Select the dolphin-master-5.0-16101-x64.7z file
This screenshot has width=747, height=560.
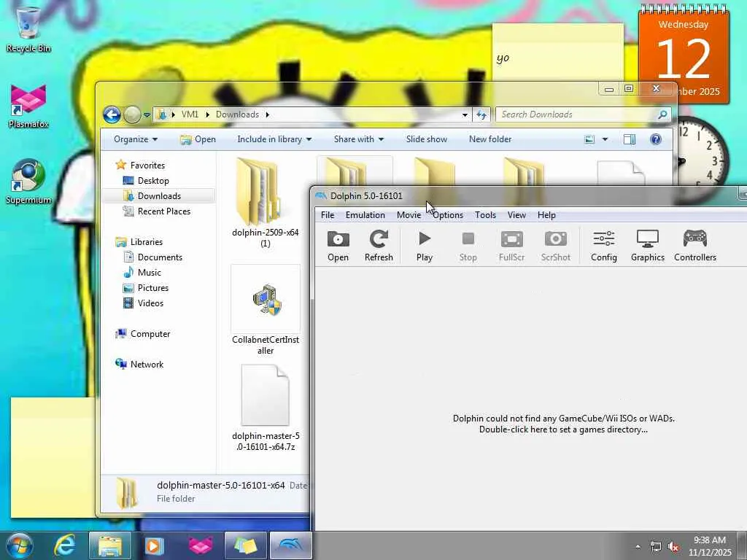pos(266,408)
